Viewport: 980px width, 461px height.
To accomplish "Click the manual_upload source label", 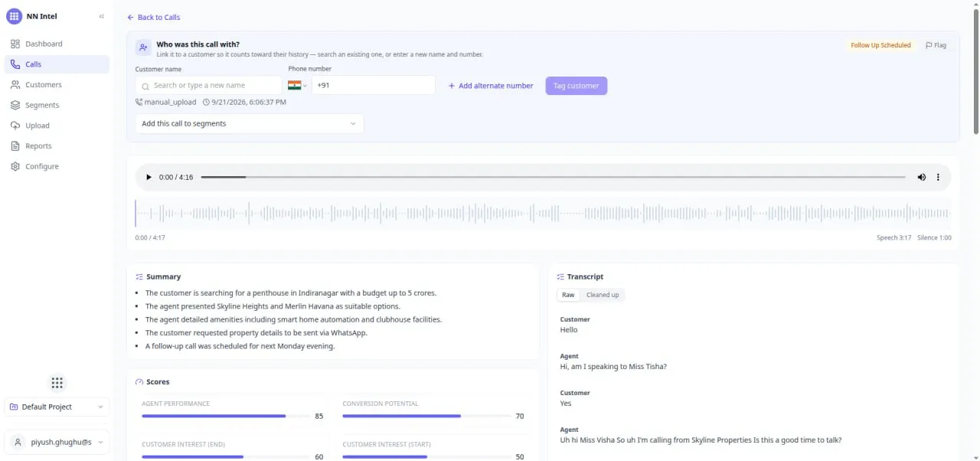I will click(x=166, y=102).
